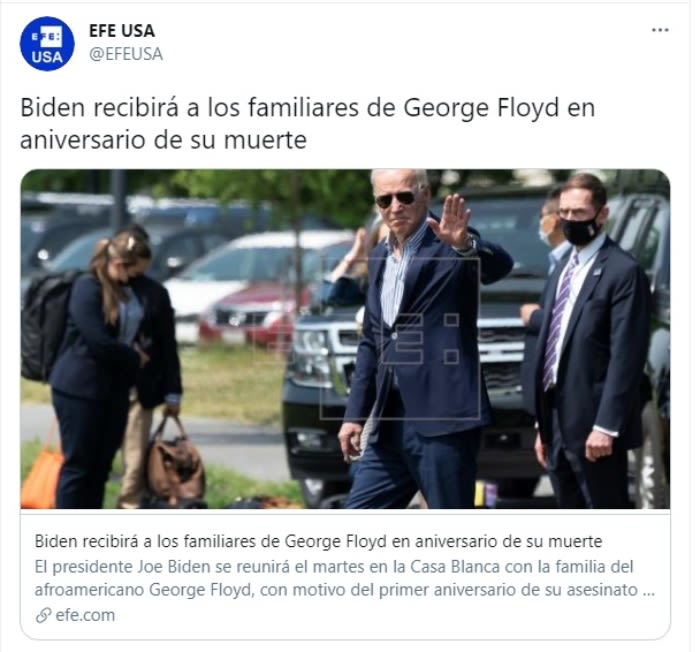Click the masked man with purple striped tie

tap(589, 339)
